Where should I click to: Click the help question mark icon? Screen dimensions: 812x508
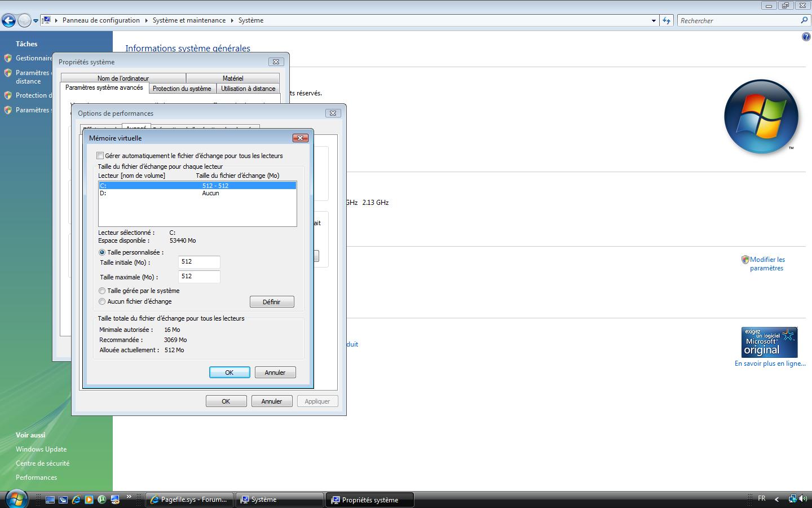pyautogui.click(x=806, y=37)
